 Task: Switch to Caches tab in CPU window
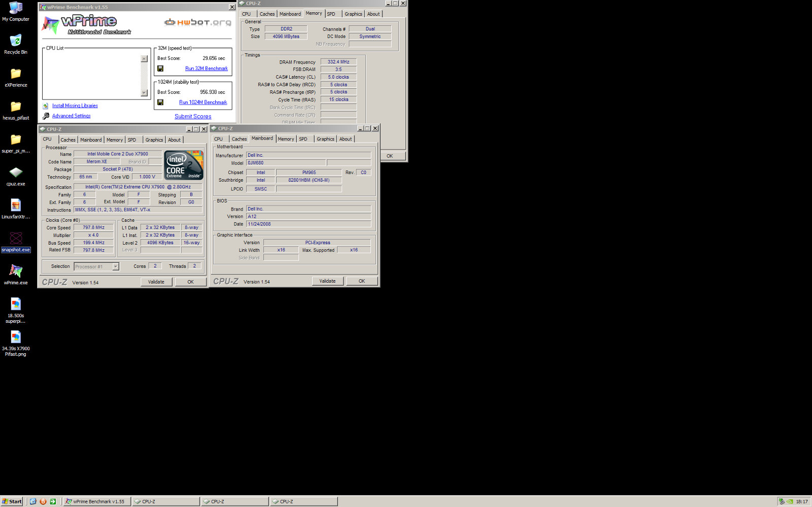[68, 140]
